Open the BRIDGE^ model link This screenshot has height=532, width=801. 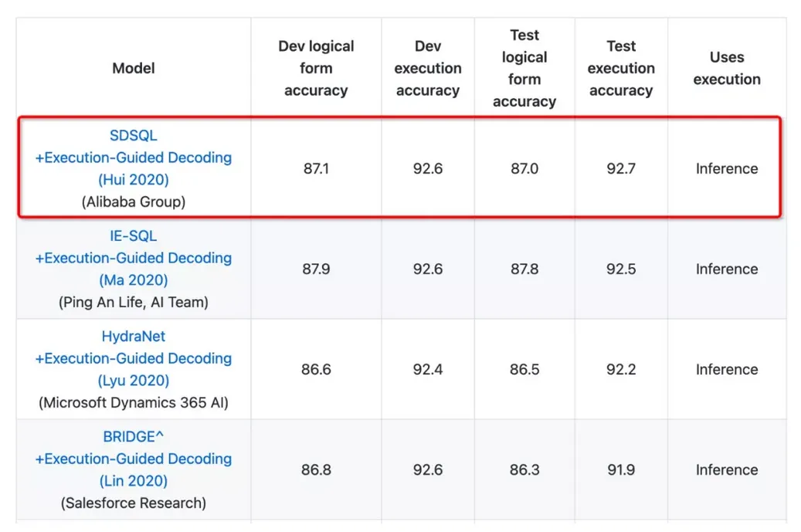134,436
